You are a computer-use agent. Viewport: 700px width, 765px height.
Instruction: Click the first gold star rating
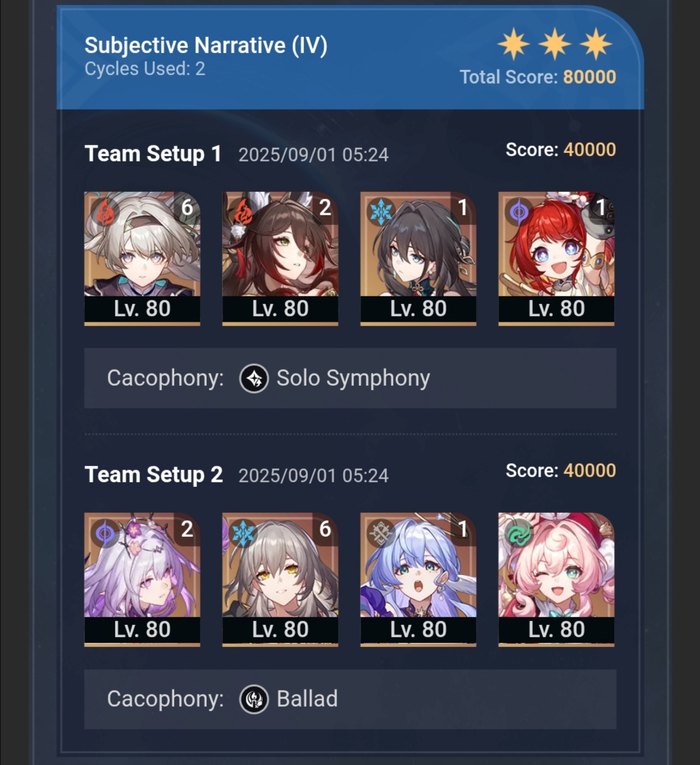(514, 44)
